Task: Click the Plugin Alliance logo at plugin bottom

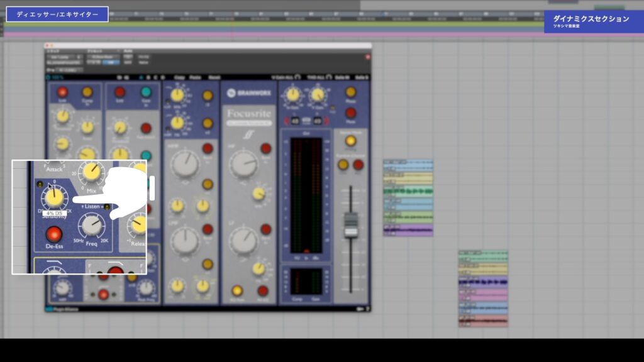Action: click(x=63, y=309)
